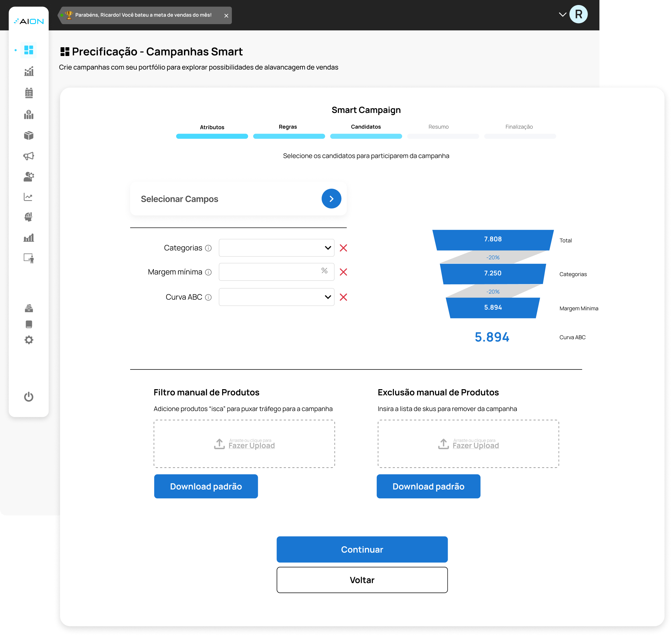
Task: Open the campaigns megaphone icon
Action: pos(29,155)
